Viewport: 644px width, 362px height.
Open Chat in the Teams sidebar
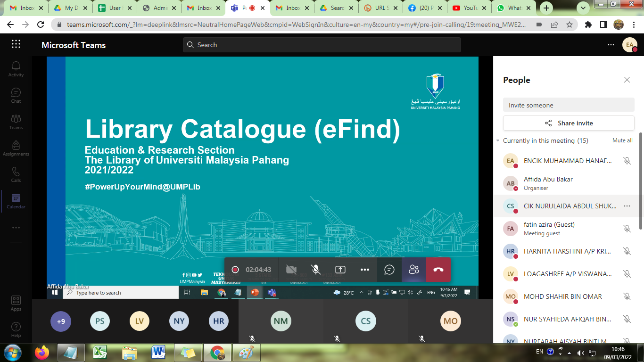pyautogui.click(x=16, y=95)
